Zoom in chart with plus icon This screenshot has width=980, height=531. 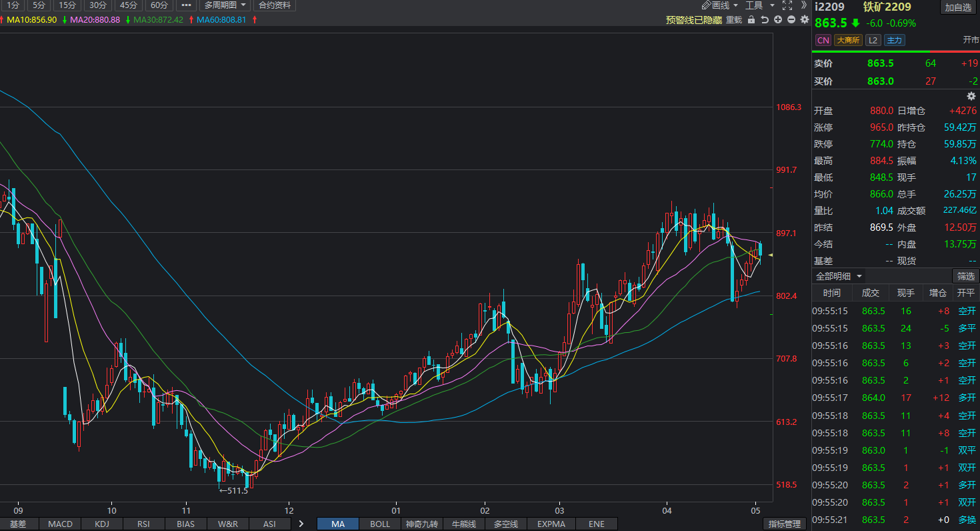(x=778, y=20)
